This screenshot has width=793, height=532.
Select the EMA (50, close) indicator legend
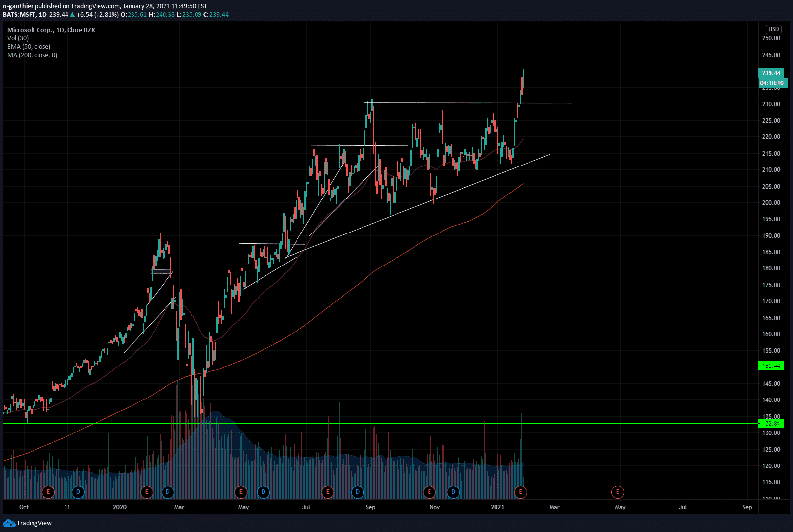[x=29, y=47]
